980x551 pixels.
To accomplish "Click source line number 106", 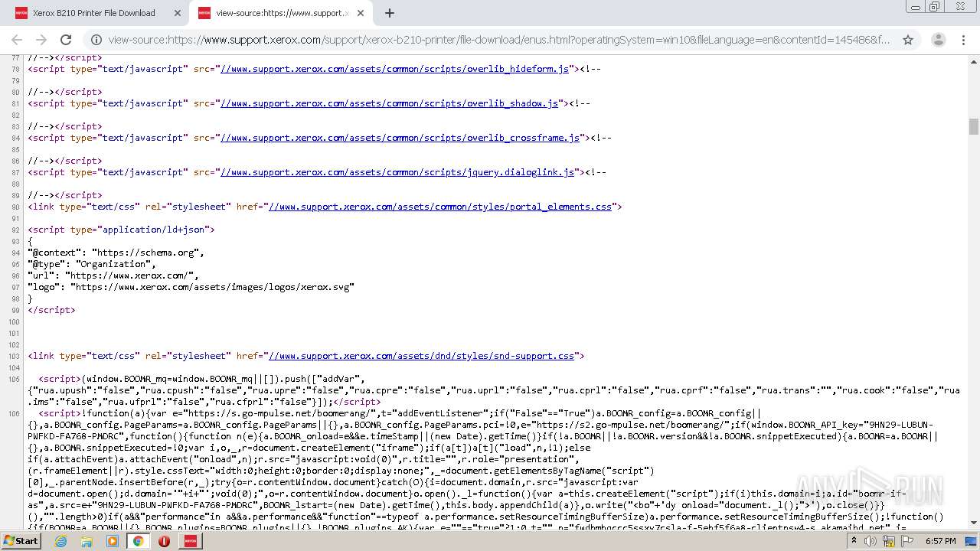I will point(14,413).
